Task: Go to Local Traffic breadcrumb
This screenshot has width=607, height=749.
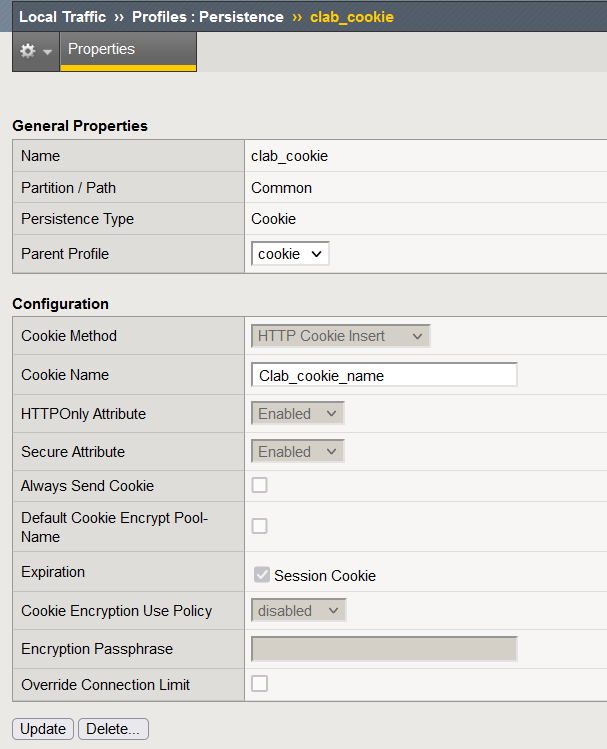Action: pyautogui.click(x=63, y=17)
